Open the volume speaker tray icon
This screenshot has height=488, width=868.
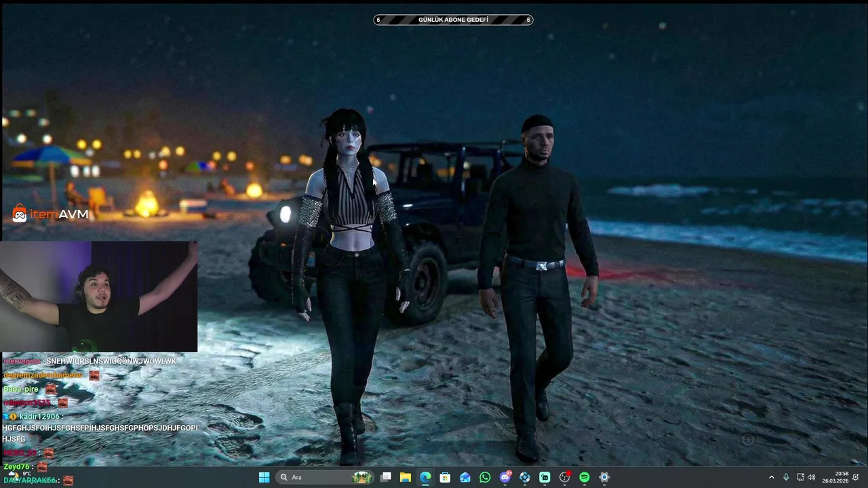tap(812, 477)
